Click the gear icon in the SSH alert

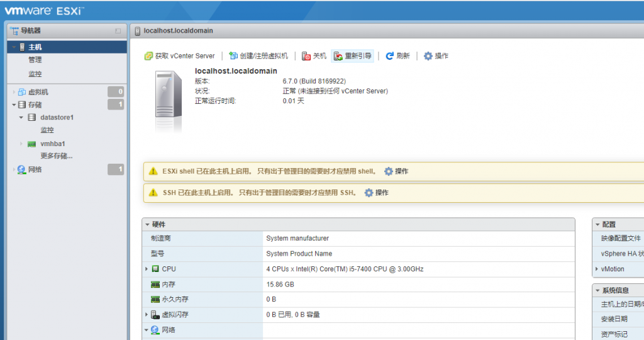coord(369,193)
